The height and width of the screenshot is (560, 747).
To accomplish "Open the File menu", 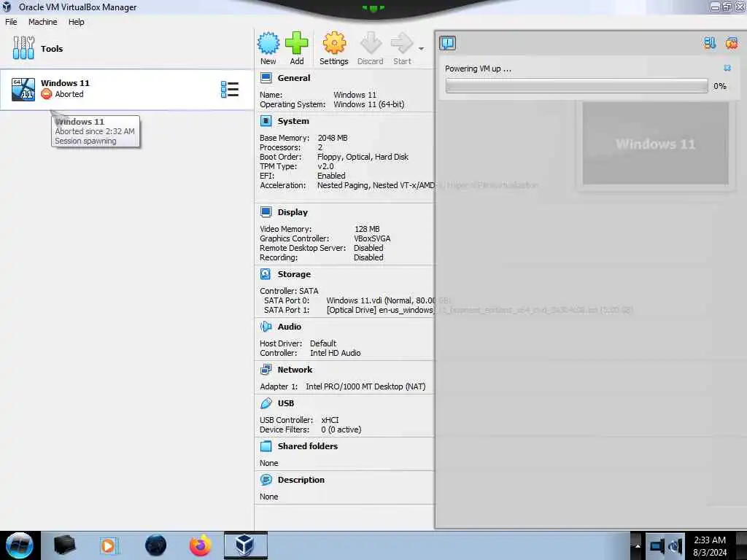I will coord(11,22).
